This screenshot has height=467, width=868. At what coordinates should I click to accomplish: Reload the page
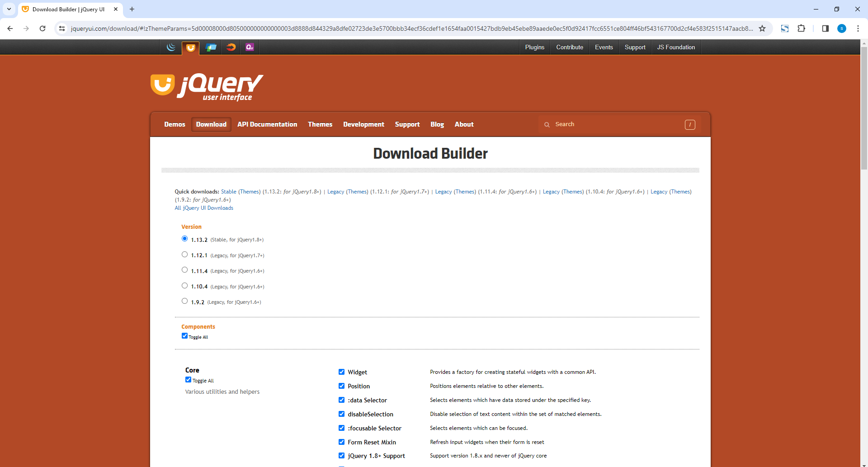pyautogui.click(x=42, y=28)
